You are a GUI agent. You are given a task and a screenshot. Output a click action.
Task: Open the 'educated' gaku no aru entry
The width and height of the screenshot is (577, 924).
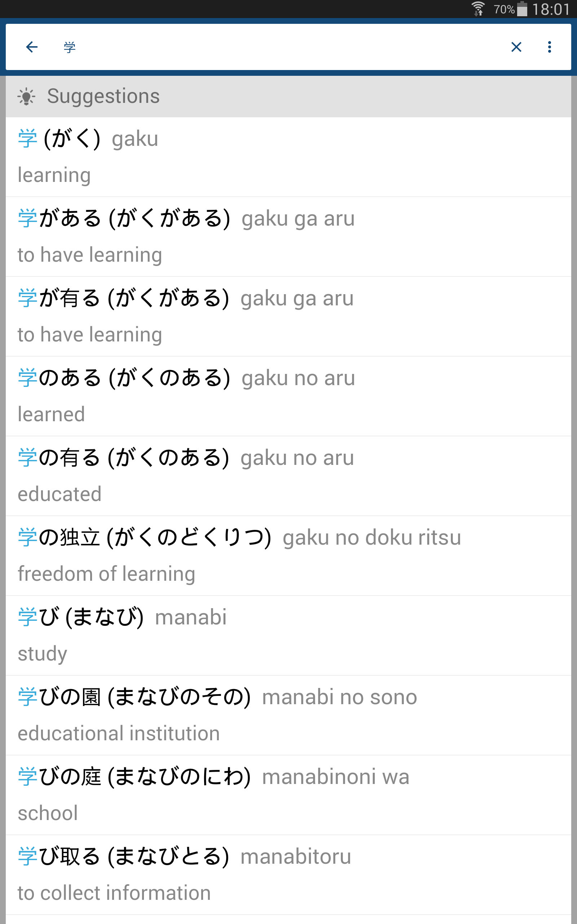point(288,476)
